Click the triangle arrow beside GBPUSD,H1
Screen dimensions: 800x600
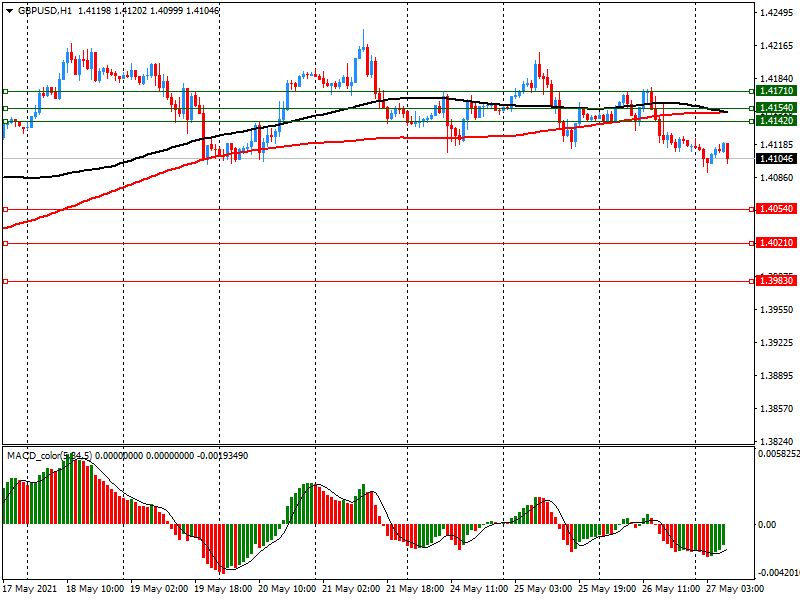9,10
